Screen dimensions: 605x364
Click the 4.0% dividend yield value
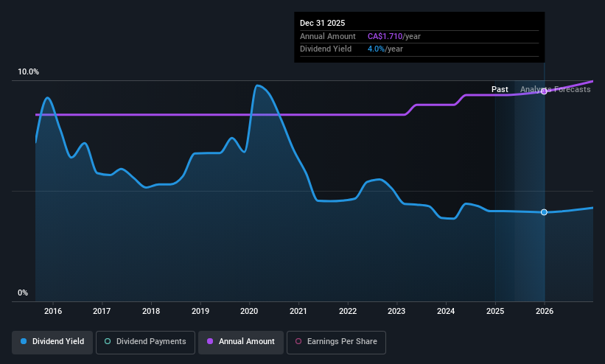point(376,49)
